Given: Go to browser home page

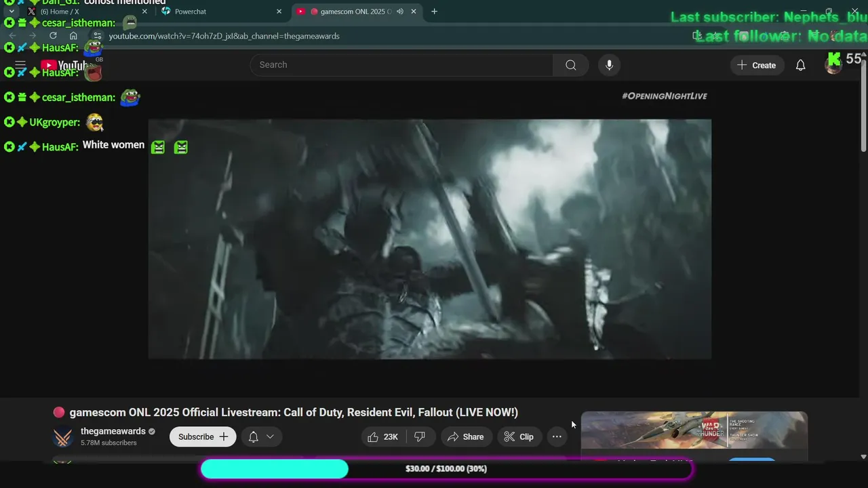Looking at the screenshot, I should tap(73, 36).
